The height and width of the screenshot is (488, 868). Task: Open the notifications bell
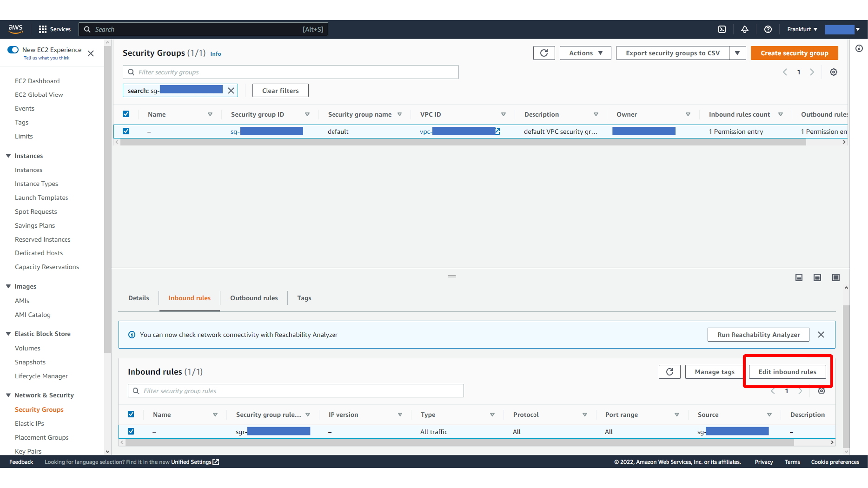(x=745, y=29)
